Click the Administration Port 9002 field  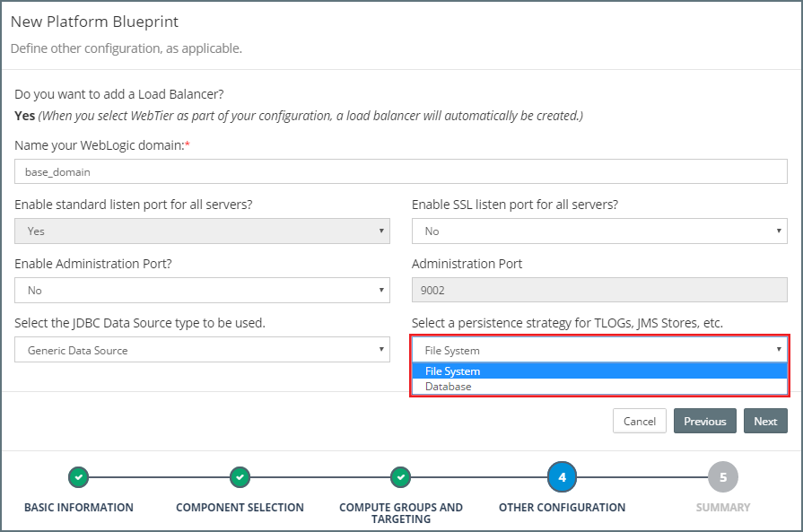click(x=598, y=291)
